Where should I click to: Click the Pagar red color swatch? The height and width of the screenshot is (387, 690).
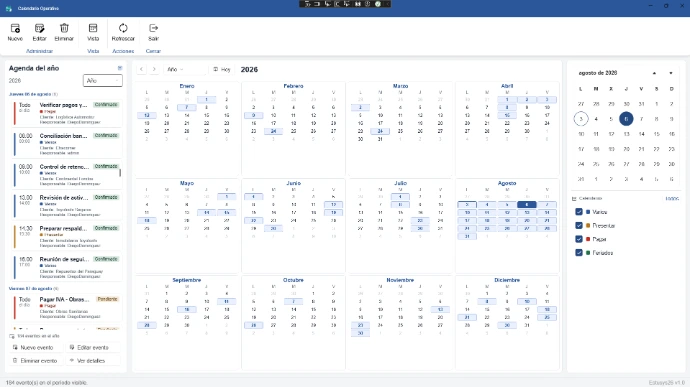(x=588, y=240)
